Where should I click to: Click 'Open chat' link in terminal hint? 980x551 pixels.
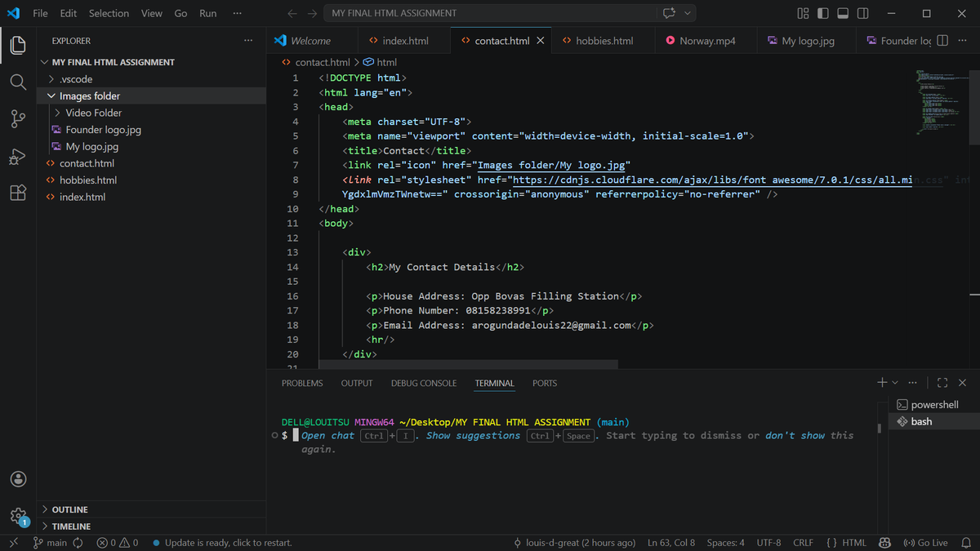[x=327, y=436]
